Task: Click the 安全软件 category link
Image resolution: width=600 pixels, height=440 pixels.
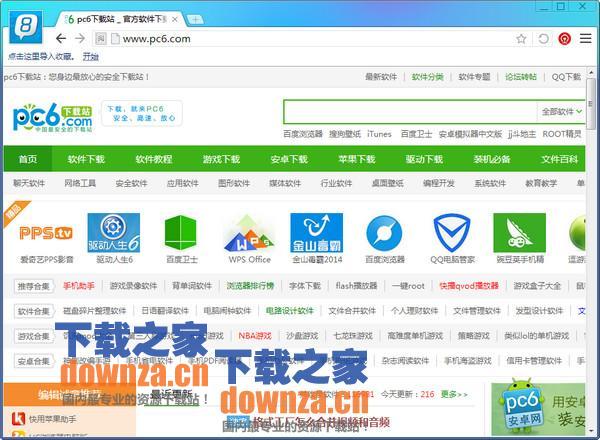Action: click(131, 183)
